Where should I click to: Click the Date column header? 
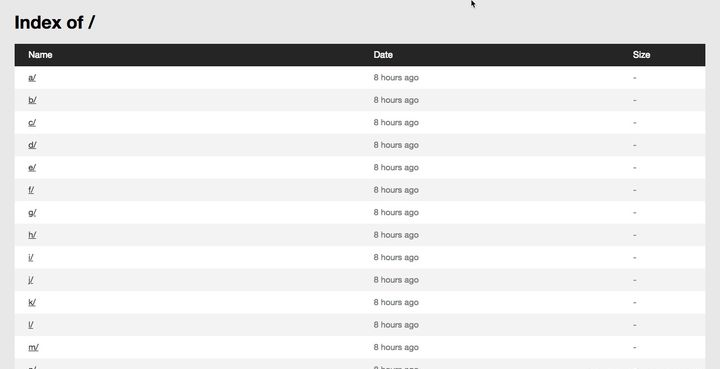[x=383, y=55]
